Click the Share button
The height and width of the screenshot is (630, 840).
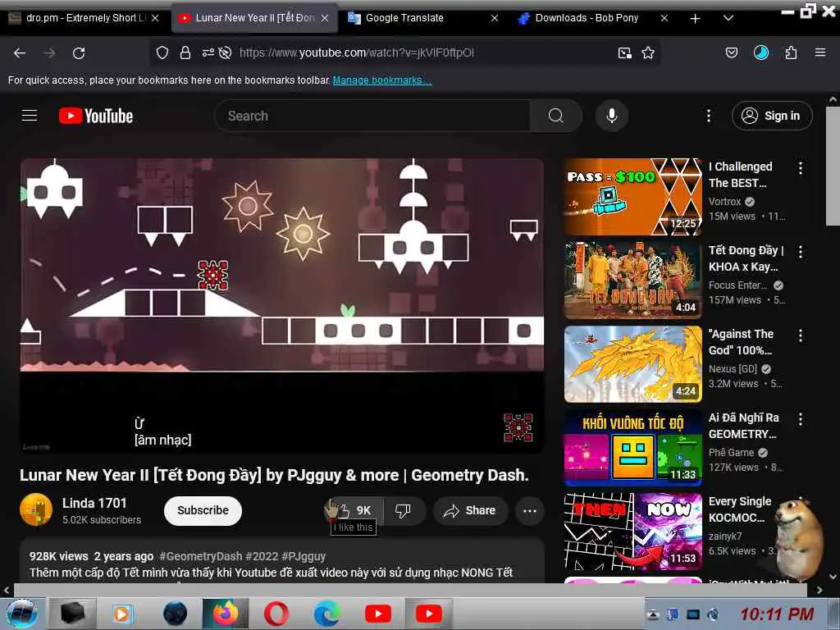470,510
